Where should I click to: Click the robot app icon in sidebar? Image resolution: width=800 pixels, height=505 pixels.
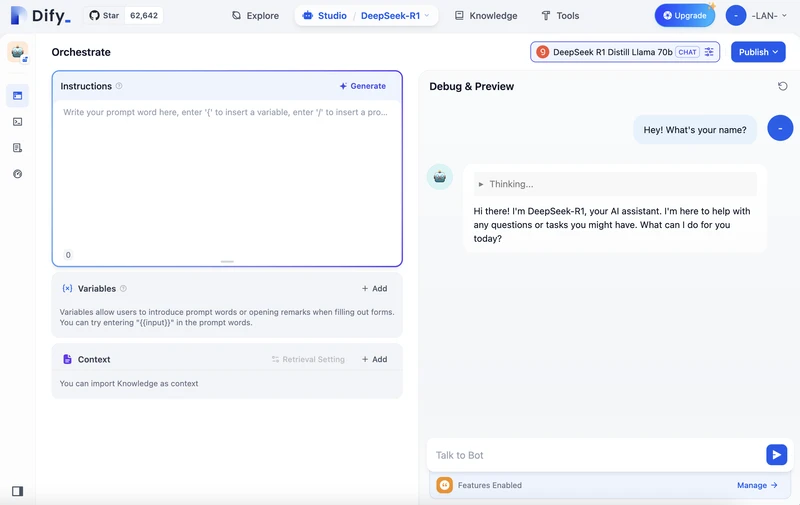(18, 52)
